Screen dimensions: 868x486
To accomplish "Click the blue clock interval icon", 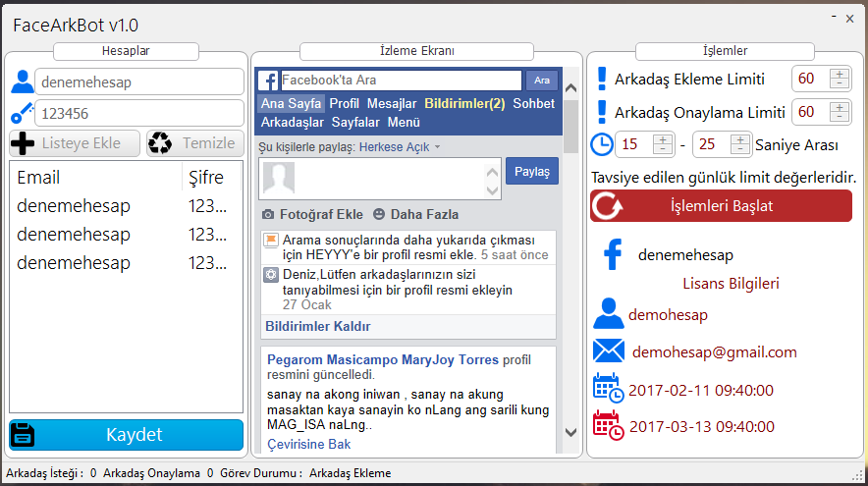I will click(602, 144).
